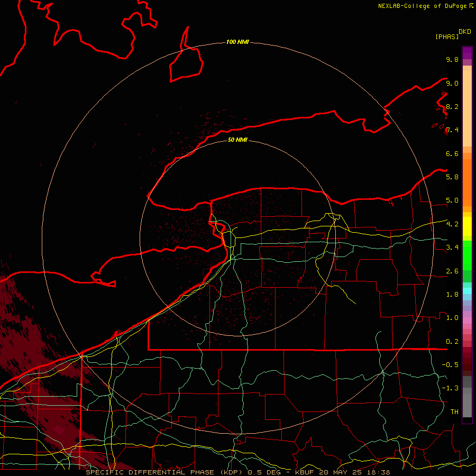Click the 4.2 value on the scale
The height and width of the screenshot is (476, 476).
point(452,224)
